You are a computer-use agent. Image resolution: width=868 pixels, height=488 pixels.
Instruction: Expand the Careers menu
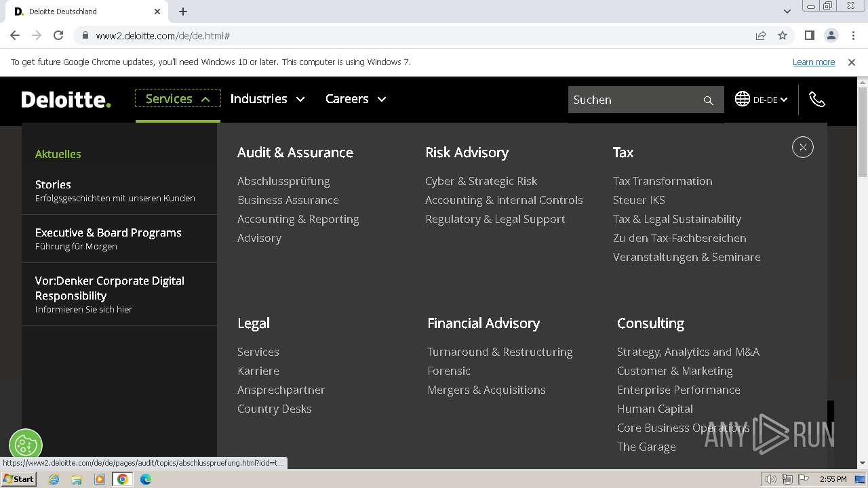coord(355,99)
